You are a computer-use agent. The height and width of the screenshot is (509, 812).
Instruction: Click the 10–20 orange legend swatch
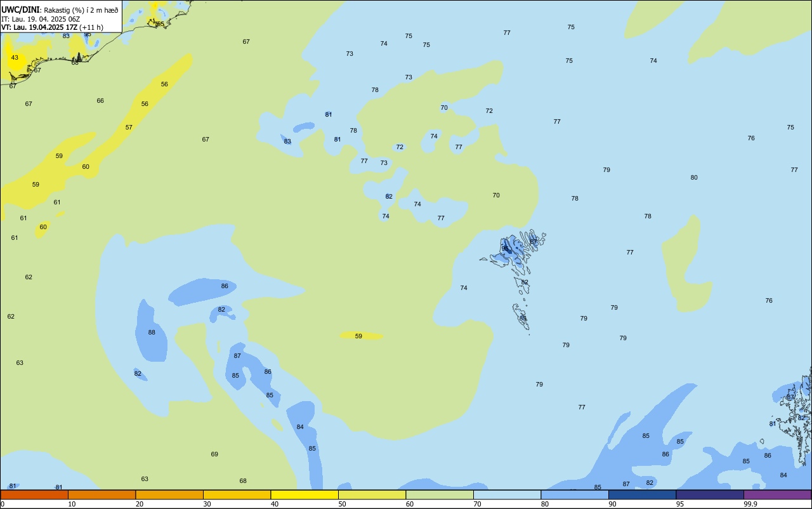click(x=101, y=494)
